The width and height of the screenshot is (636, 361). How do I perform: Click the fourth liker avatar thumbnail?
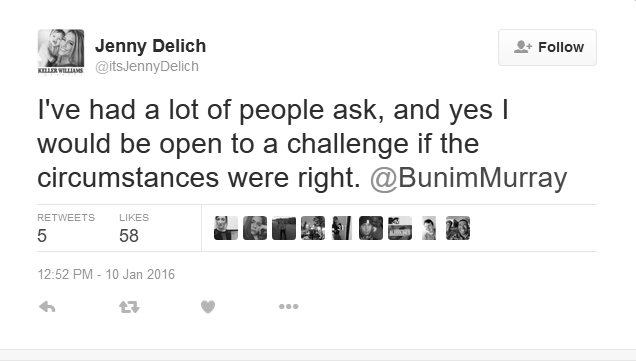coord(313,228)
